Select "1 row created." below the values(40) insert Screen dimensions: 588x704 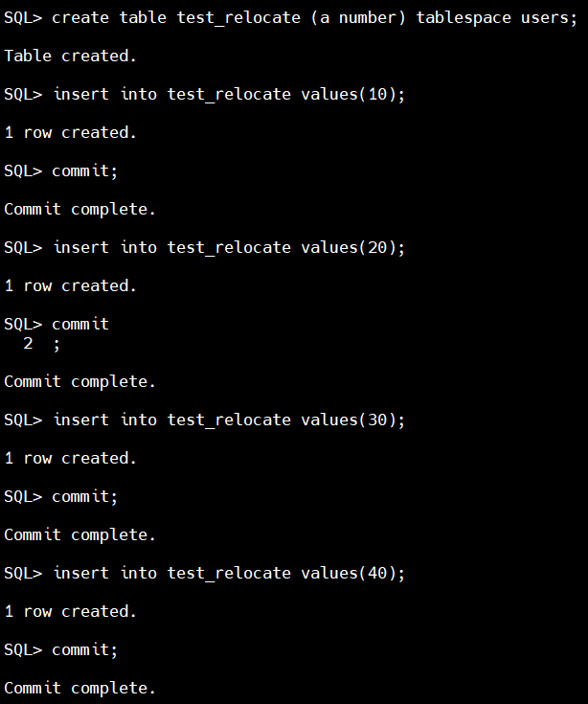(x=71, y=611)
